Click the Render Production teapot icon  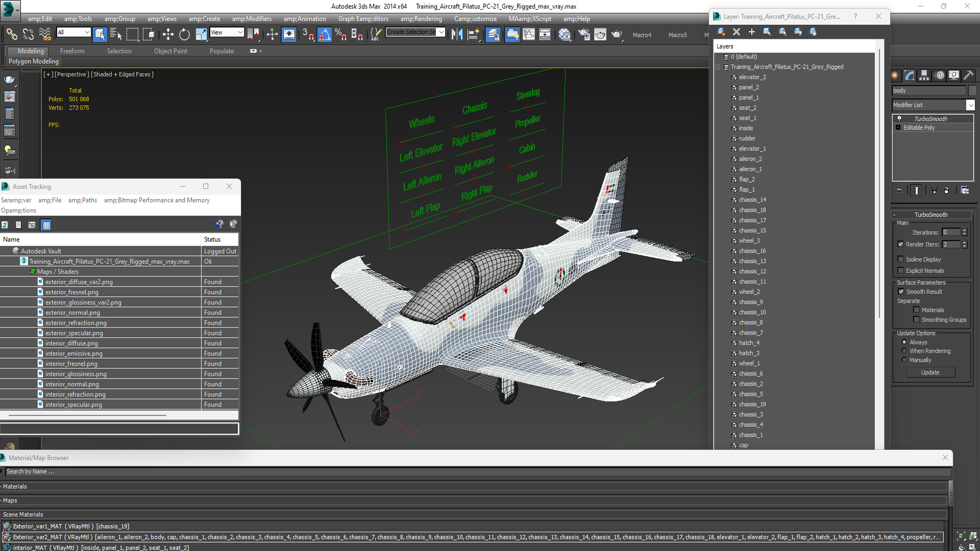tap(616, 34)
